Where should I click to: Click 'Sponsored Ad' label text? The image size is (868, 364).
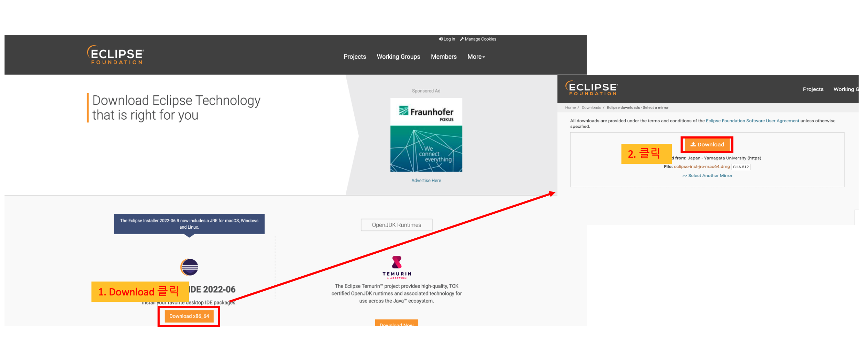[x=426, y=91]
